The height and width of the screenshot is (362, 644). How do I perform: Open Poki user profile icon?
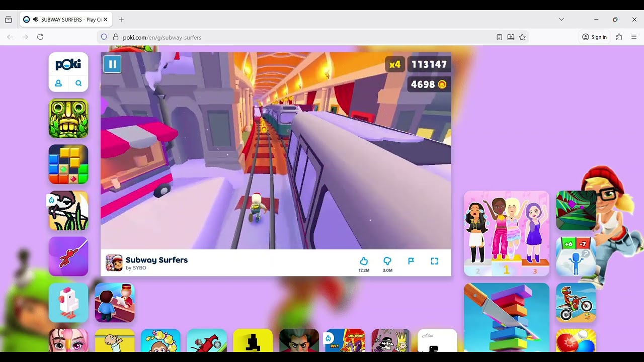[58, 83]
